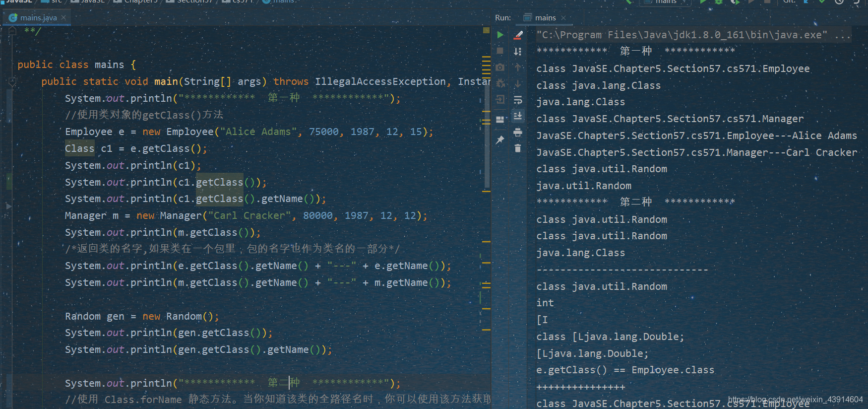Clear all console output with trash icon
868x409 pixels.
[x=518, y=148]
